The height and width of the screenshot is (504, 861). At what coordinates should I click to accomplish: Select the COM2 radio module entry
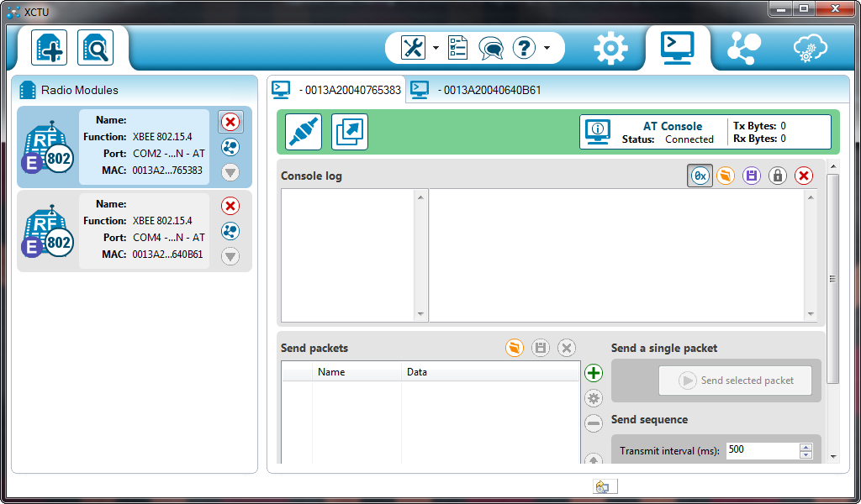click(x=135, y=147)
